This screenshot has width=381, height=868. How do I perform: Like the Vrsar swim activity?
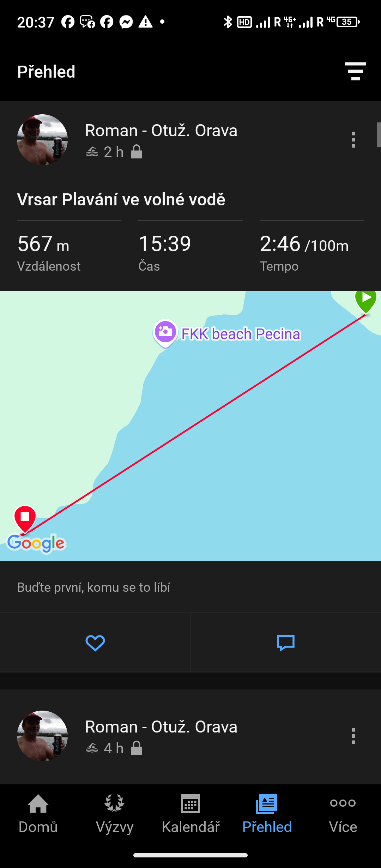click(x=95, y=643)
